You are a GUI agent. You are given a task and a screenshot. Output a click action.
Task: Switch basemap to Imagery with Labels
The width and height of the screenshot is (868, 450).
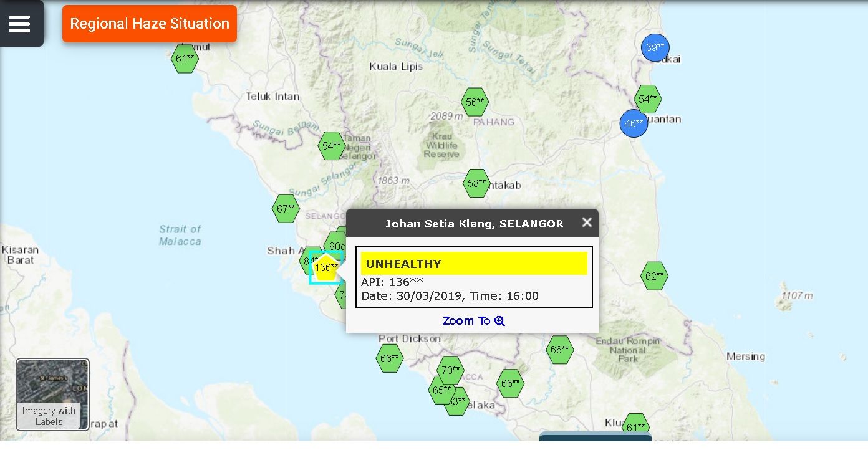52,395
